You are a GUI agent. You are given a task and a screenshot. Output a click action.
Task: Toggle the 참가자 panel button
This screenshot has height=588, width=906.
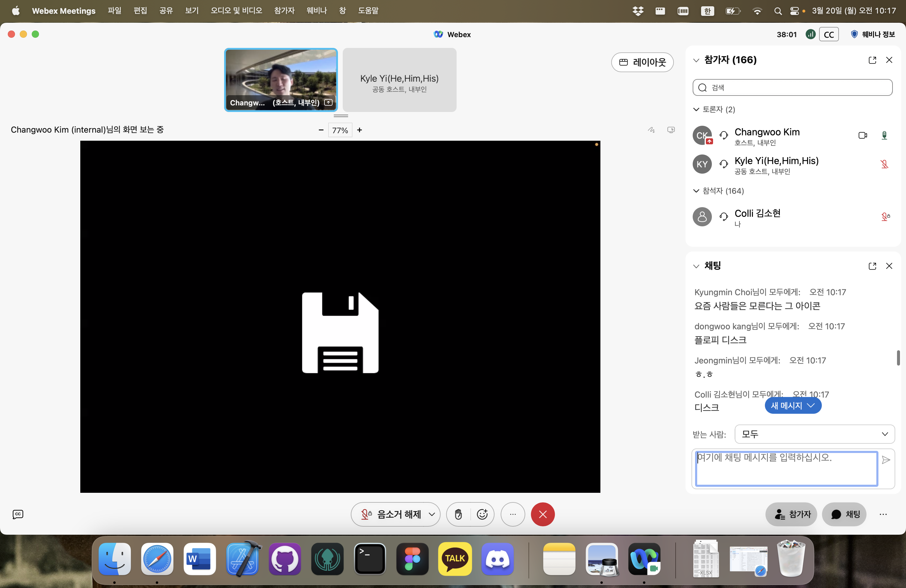pos(791,515)
